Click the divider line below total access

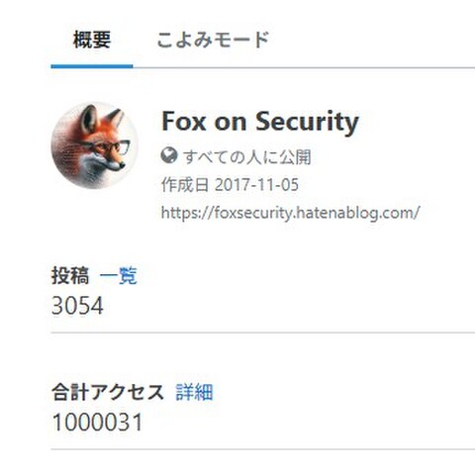coord(263,449)
